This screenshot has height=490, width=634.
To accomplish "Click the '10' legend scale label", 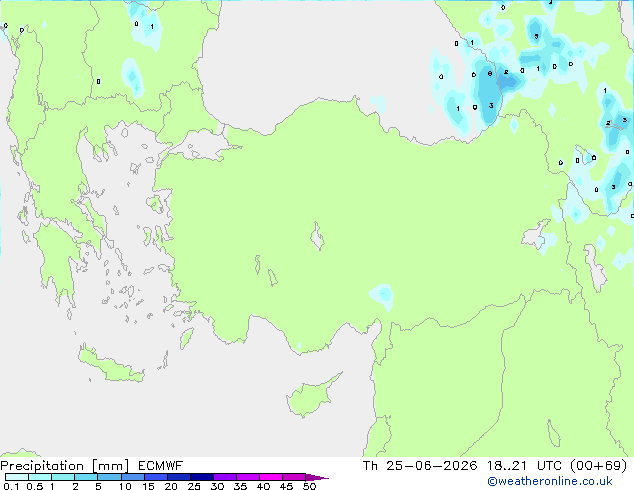I will (x=125, y=486).
